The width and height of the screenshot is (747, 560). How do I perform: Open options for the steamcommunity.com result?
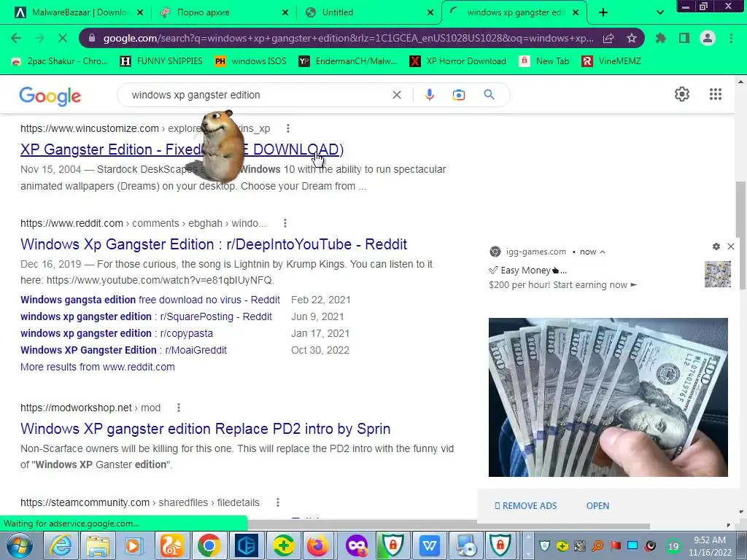pyautogui.click(x=278, y=502)
